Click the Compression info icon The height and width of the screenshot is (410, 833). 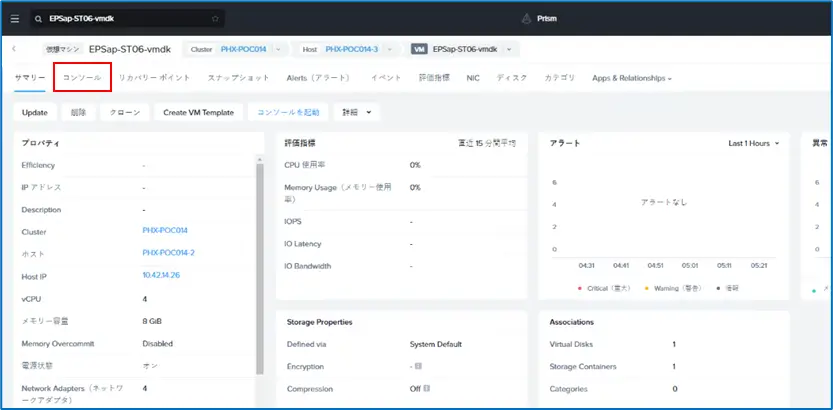click(426, 389)
